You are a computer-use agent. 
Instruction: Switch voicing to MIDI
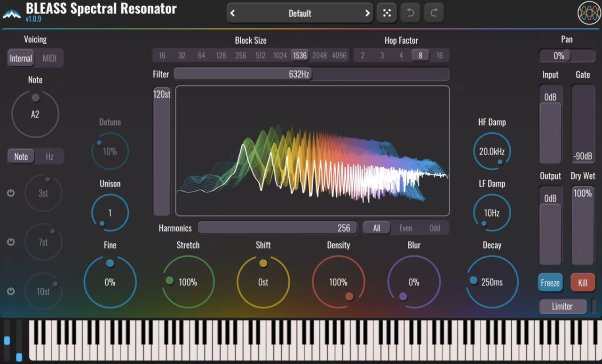pos(49,58)
